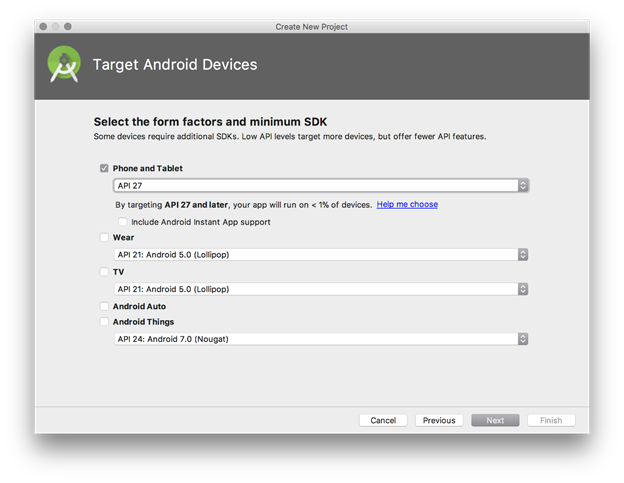Screen dimensions: 624x483
Task: Enable Include Android Instant App support
Action: click(123, 222)
